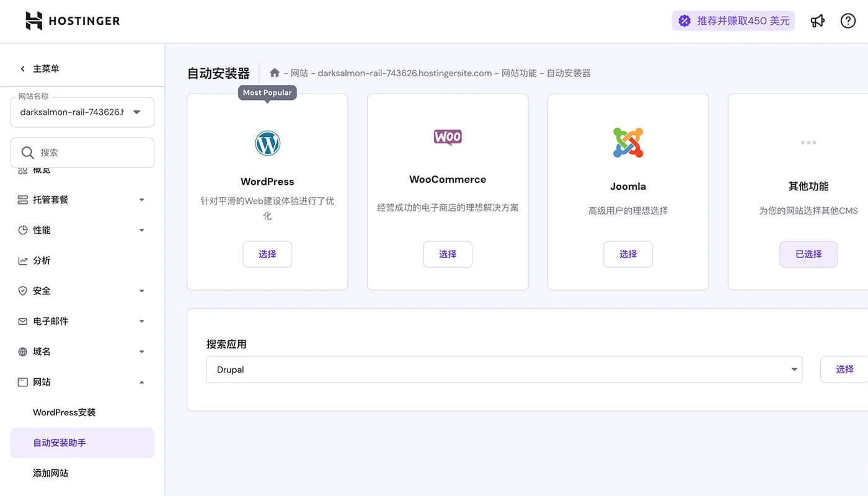Click the sidebar search input field
This screenshot has height=496, width=868.
click(87, 153)
